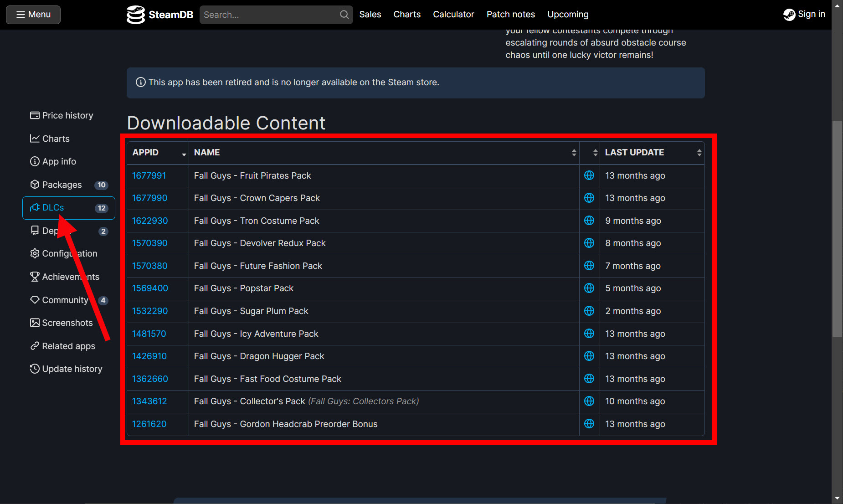Open Patch notes in top navigation
843x504 pixels.
point(511,15)
